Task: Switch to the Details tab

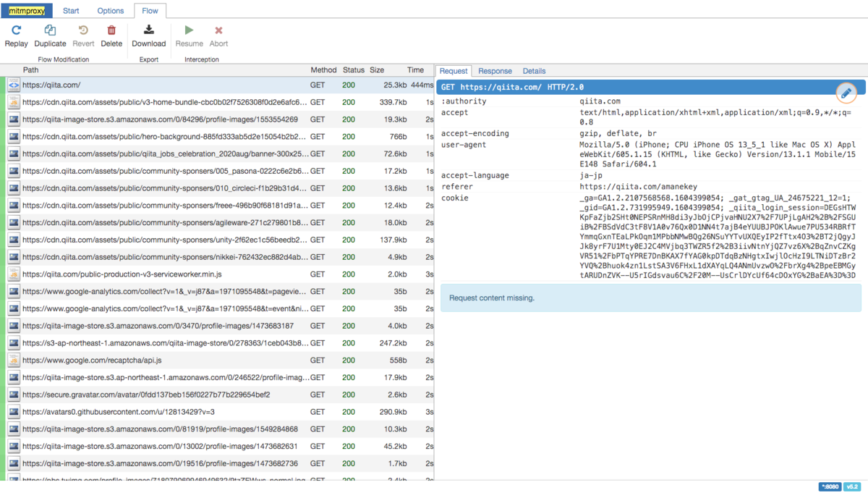Action: (x=534, y=71)
